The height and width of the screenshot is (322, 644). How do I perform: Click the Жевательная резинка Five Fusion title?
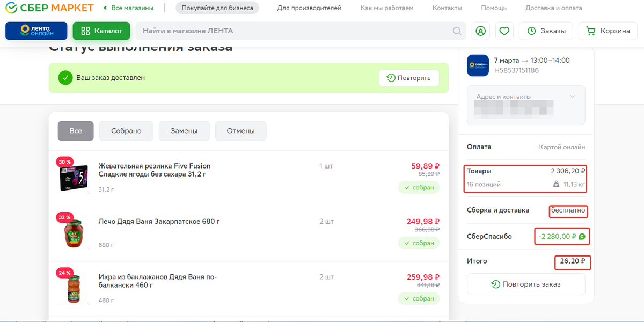(155, 170)
